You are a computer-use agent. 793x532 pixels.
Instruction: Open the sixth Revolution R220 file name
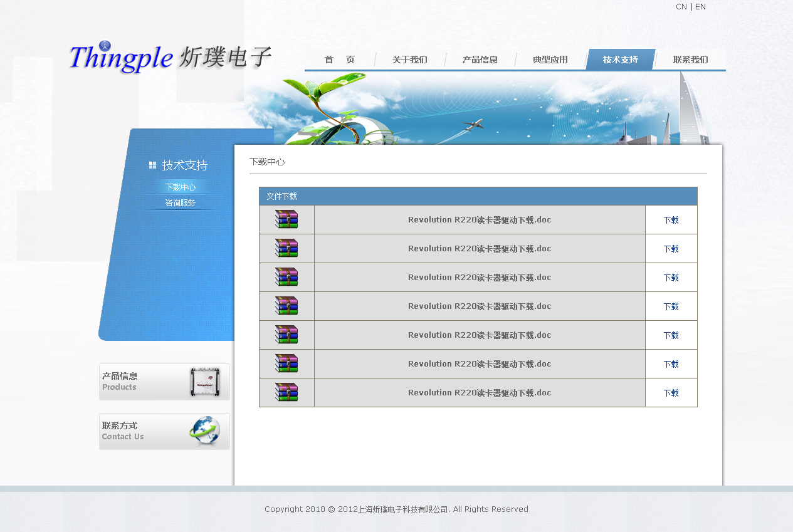(x=480, y=364)
